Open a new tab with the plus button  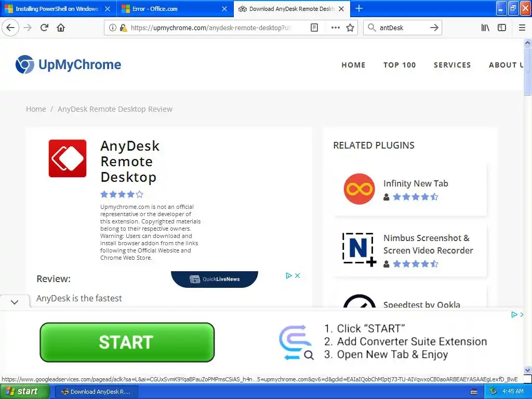point(358,8)
